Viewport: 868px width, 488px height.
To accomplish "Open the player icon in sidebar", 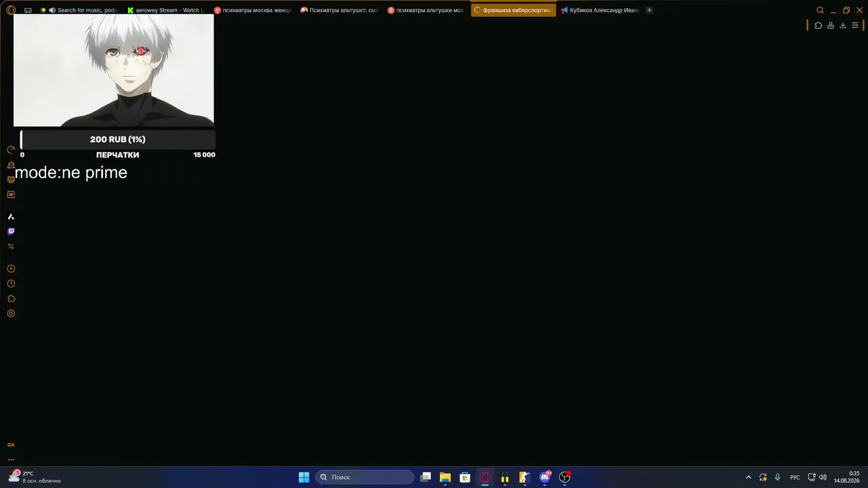I will tap(11, 269).
